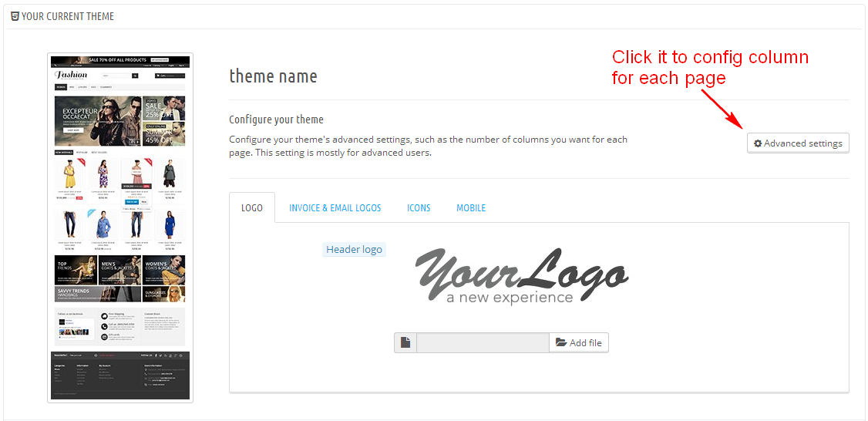The height and width of the screenshot is (421, 868).
Task: Switch to Invoice & Email Logos tab
Action: click(335, 208)
